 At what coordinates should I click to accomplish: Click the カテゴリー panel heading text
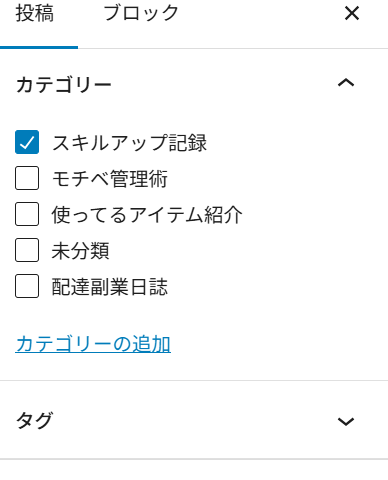64,84
